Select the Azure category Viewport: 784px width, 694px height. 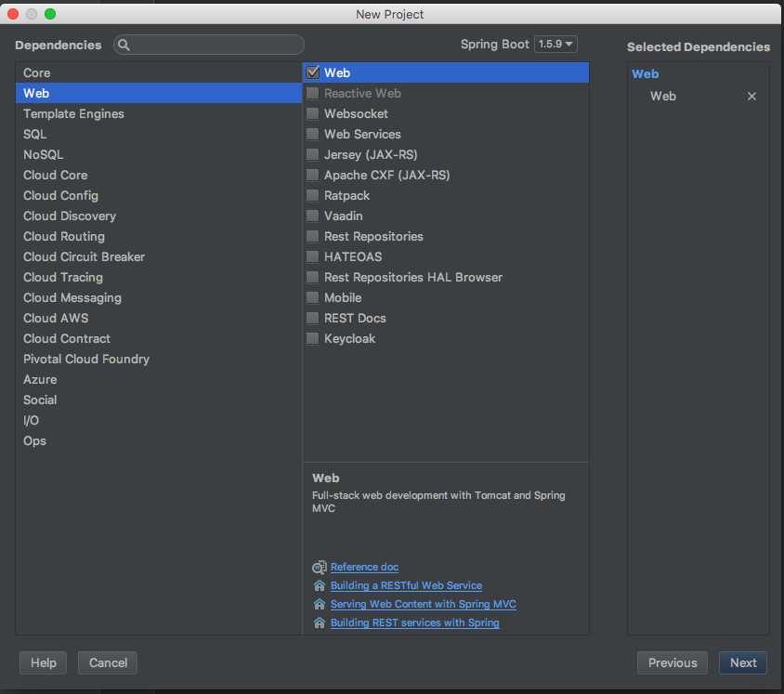(x=159, y=380)
